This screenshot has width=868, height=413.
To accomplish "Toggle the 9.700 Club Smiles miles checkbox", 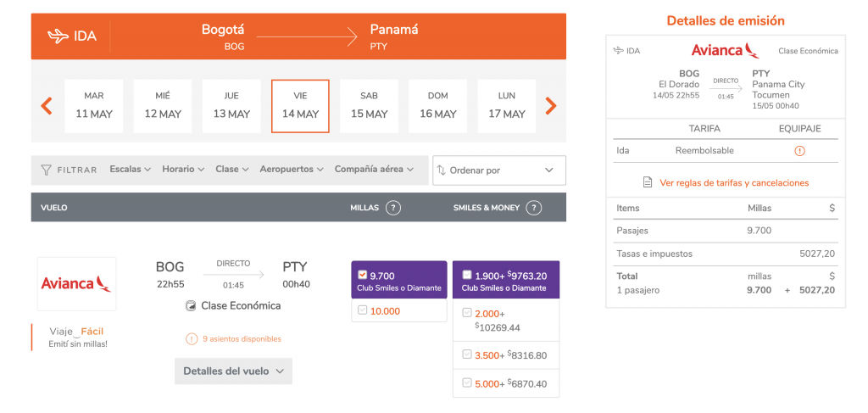I will (363, 275).
